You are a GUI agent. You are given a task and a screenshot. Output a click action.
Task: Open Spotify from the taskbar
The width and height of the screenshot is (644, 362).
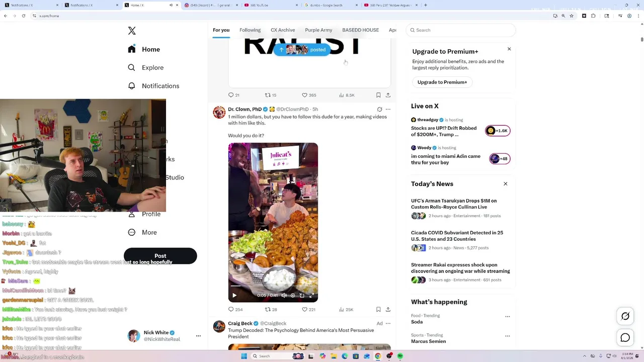[400, 356]
